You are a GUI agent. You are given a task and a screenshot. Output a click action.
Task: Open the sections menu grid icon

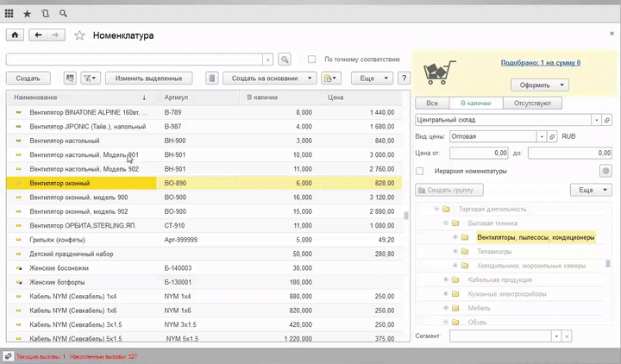(x=9, y=14)
